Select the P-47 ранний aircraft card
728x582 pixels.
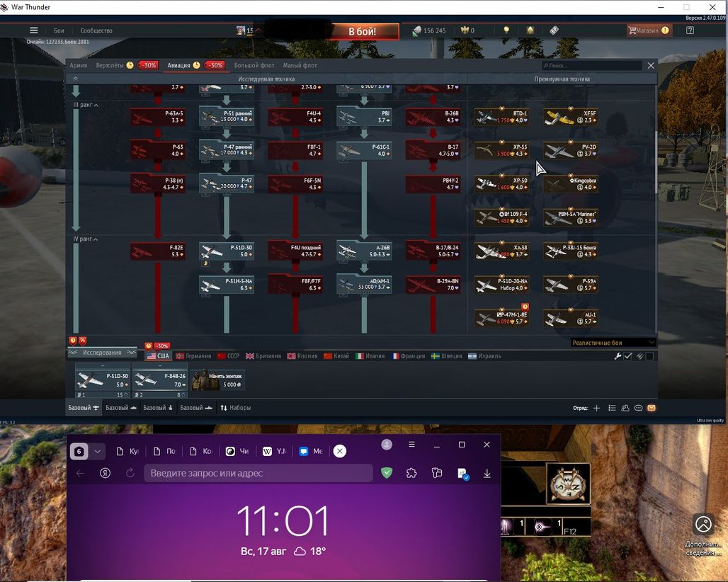[227, 149]
